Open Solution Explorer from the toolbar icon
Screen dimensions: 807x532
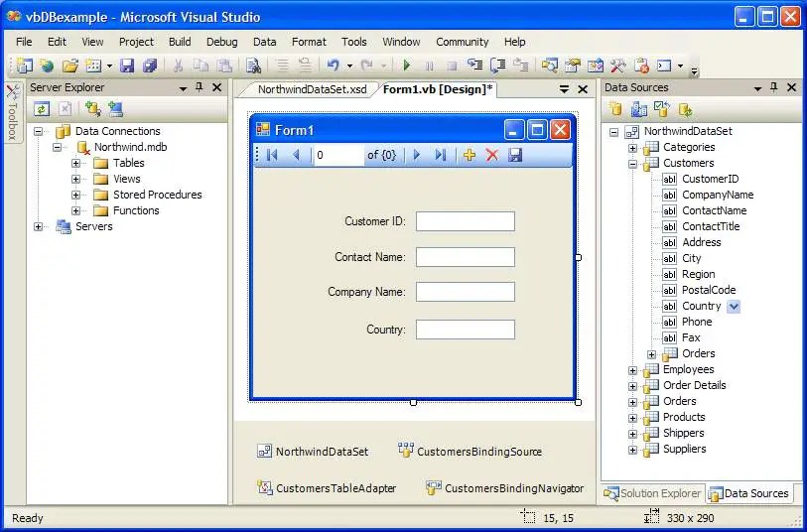coord(549,66)
